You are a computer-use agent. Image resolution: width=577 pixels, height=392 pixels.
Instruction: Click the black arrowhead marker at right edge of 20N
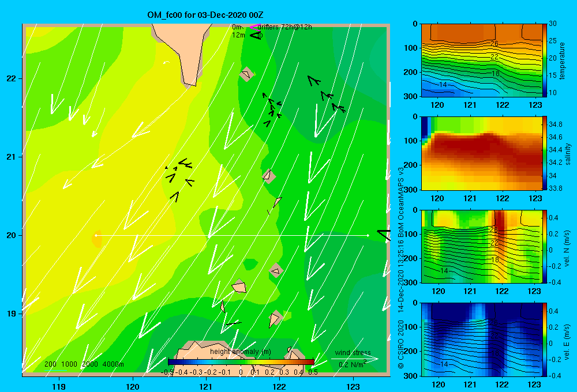pos(384,235)
